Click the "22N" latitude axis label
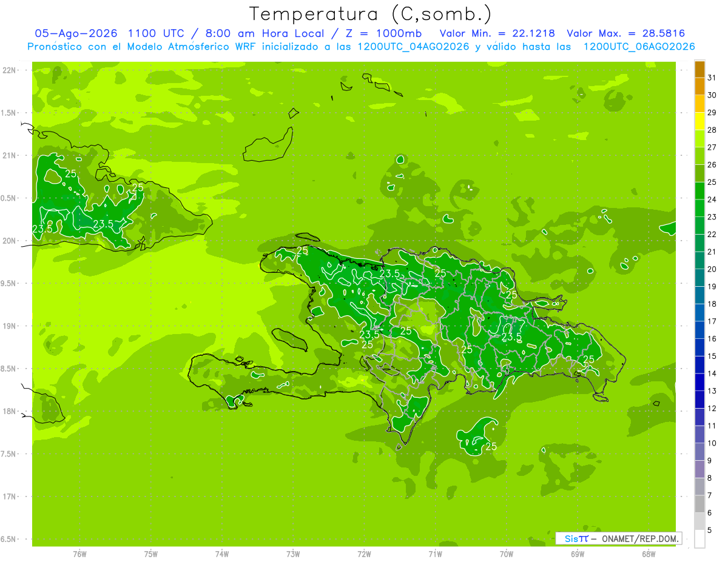This screenshot has width=728, height=562. 10,70
